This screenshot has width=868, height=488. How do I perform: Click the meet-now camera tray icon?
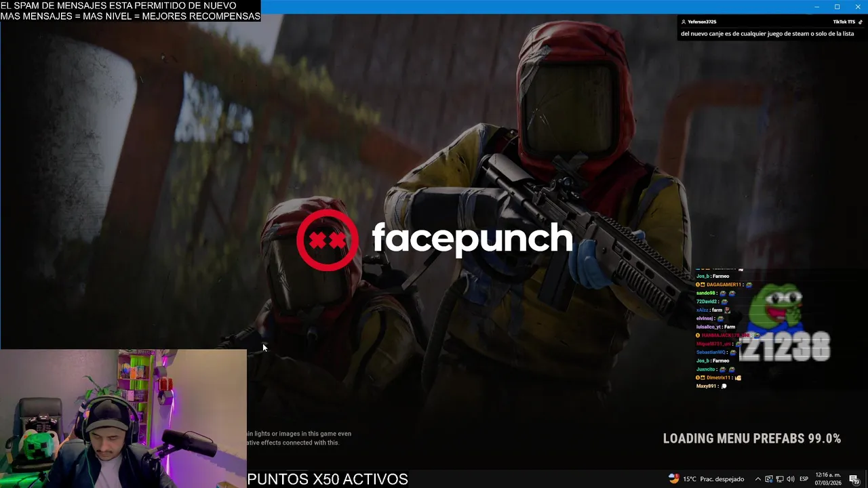(x=768, y=479)
